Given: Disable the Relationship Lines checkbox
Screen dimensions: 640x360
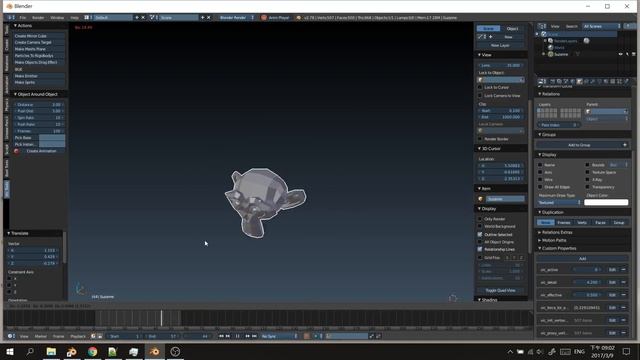Looking at the screenshot, I should coord(480,249).
